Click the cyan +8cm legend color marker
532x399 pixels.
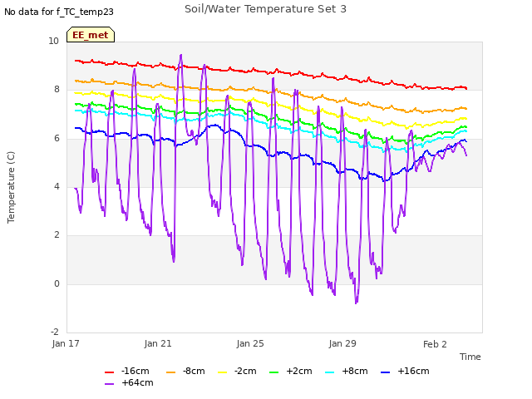click(329, 372)
